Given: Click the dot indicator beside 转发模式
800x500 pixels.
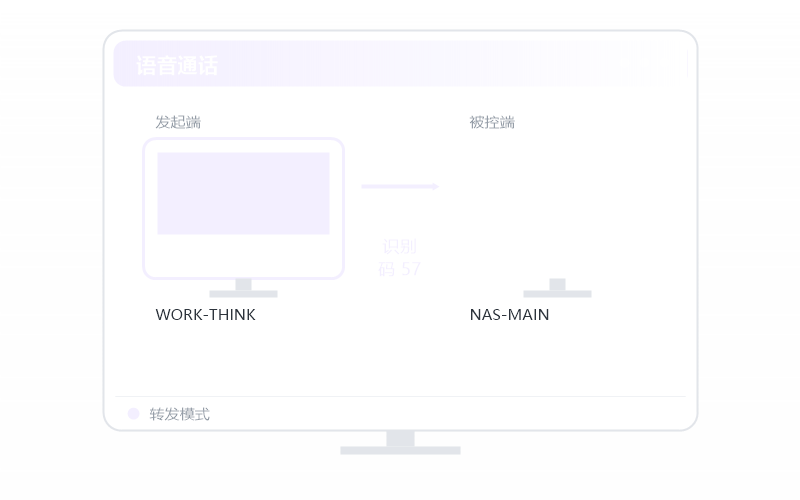Looking at the screenshot, I should tap(134, 414).
